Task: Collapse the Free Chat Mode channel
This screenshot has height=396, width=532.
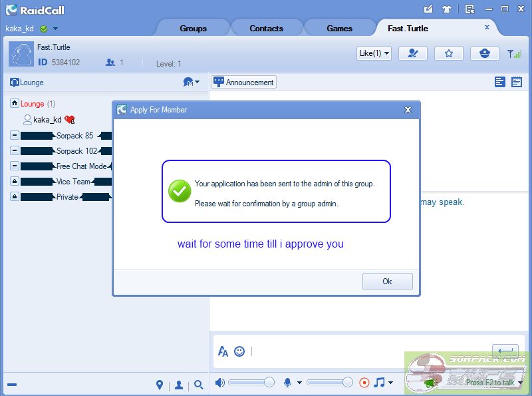Action: point(14,166)
